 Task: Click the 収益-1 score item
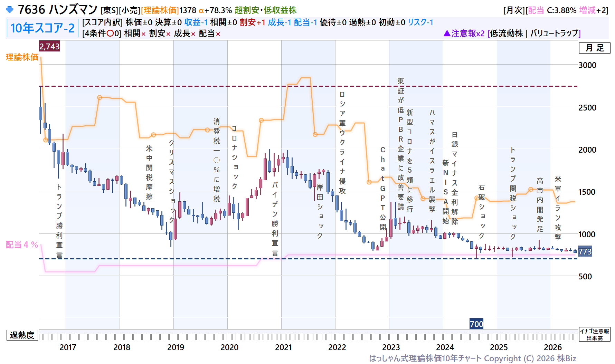coord(196,22)
